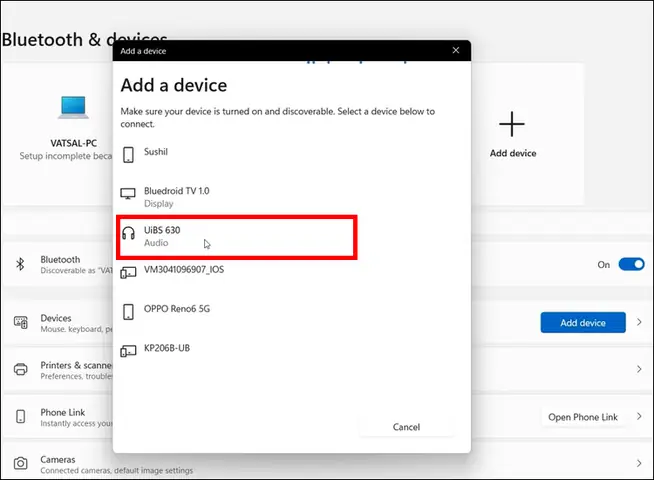Expand the Devices row chevron

pyautogui.click(x=639, y=322)
